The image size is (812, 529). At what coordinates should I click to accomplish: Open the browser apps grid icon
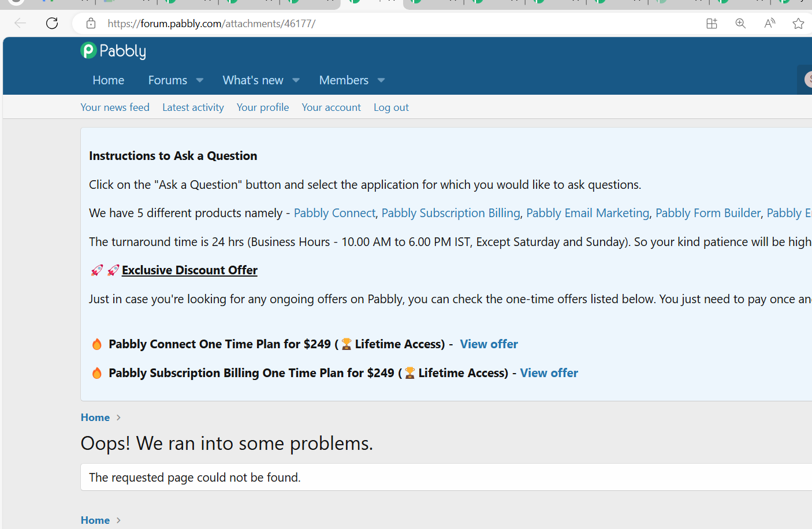click(712, 23)
